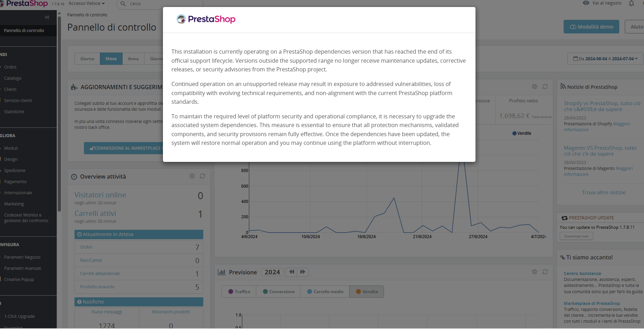
Task: Click the gear icon in Previsione panel
Action: click(534, 272)
